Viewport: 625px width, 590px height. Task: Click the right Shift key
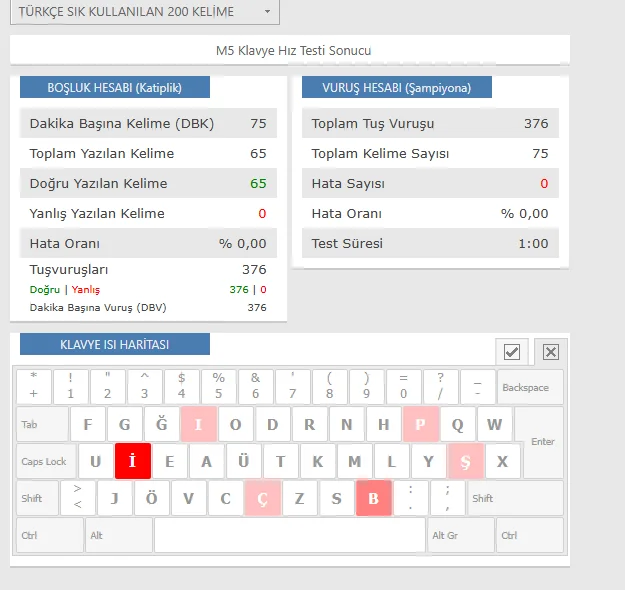tap(515, 498)
